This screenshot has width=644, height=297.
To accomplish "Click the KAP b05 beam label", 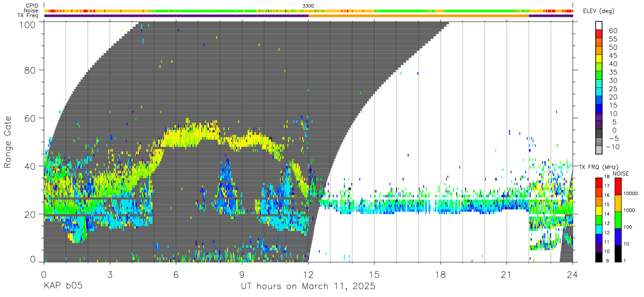I will (63, 287).
